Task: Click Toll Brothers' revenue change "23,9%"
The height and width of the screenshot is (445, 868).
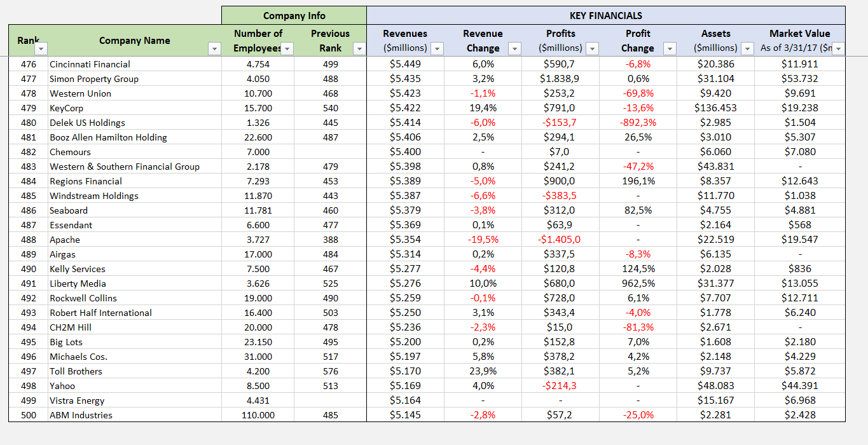Action: pyautogui.click(x=483, y=371)
